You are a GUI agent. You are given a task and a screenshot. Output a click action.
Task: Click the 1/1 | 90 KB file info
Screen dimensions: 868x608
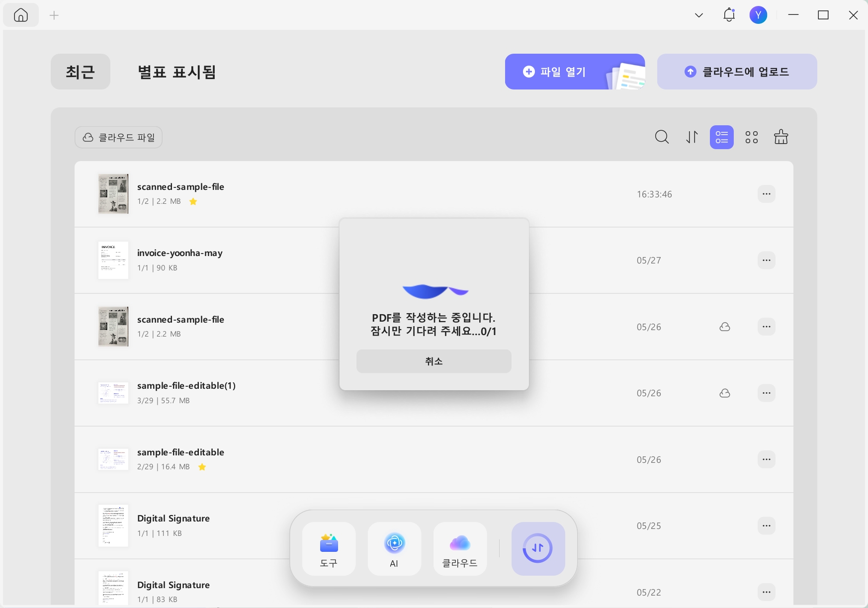point(157,268)
